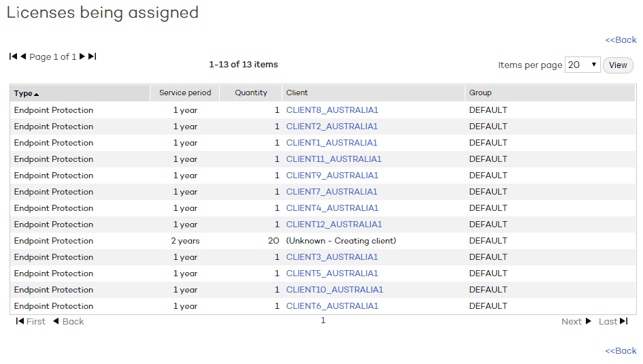The image size is (643, 364).
Task: Jump to Last page at bottom
Action: [x=613, y=321]
